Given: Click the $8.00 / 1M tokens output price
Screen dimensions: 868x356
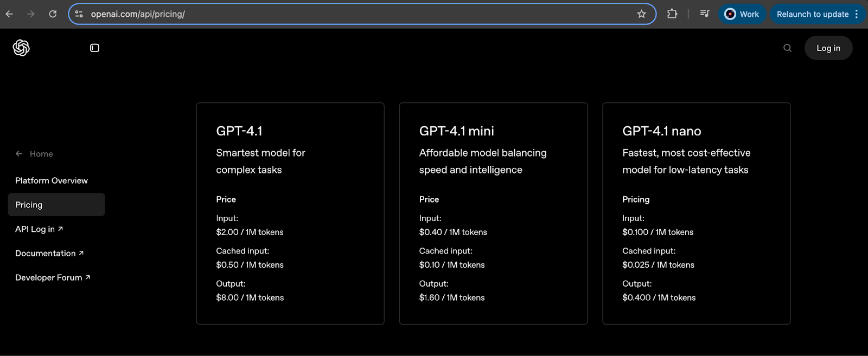Looking at the screenshot, I should (250, 297).
